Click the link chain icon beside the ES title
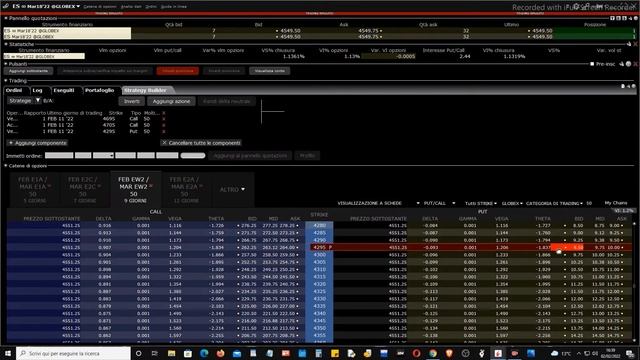The height and width of the screenshot is (360, 640). pos(5,6)
